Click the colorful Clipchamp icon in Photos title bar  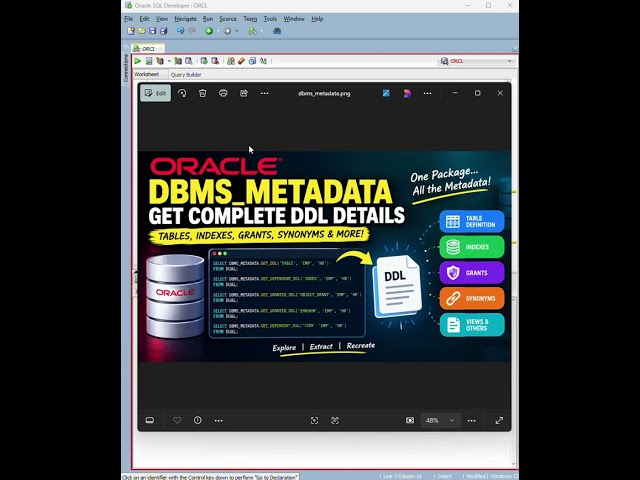coord(407,93)
